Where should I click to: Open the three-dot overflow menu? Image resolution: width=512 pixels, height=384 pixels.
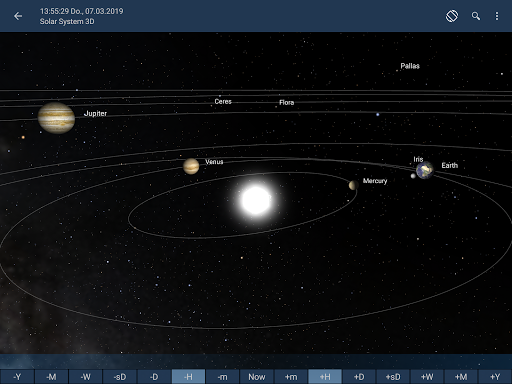tap(497, 16)
